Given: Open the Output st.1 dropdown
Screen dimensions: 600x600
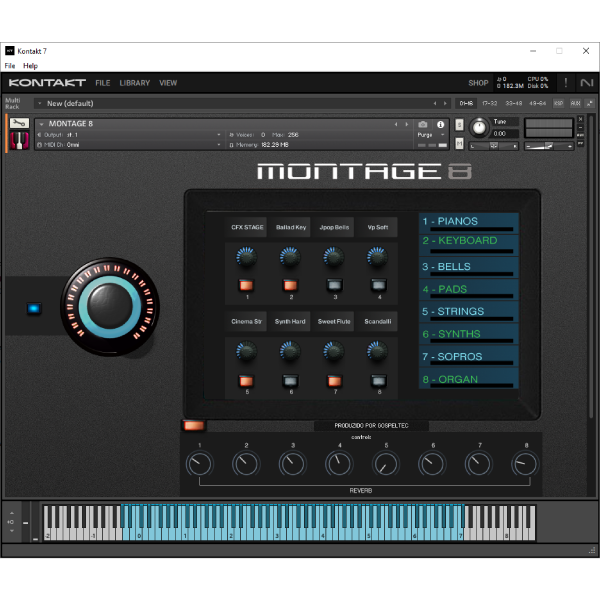Looking at the screenshot, I should [129, 135].
